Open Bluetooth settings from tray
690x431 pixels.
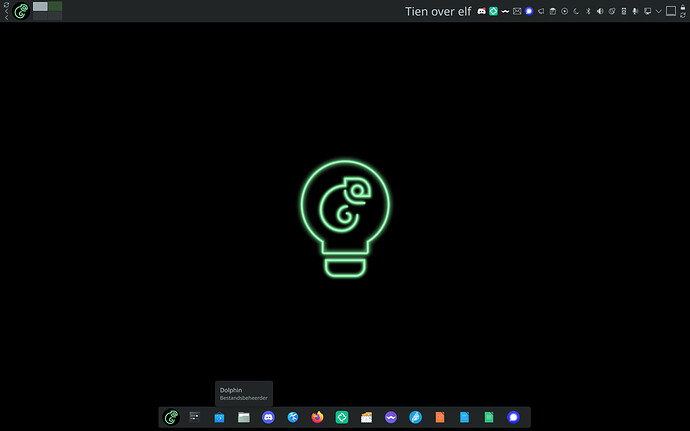[x=588, y=11]
